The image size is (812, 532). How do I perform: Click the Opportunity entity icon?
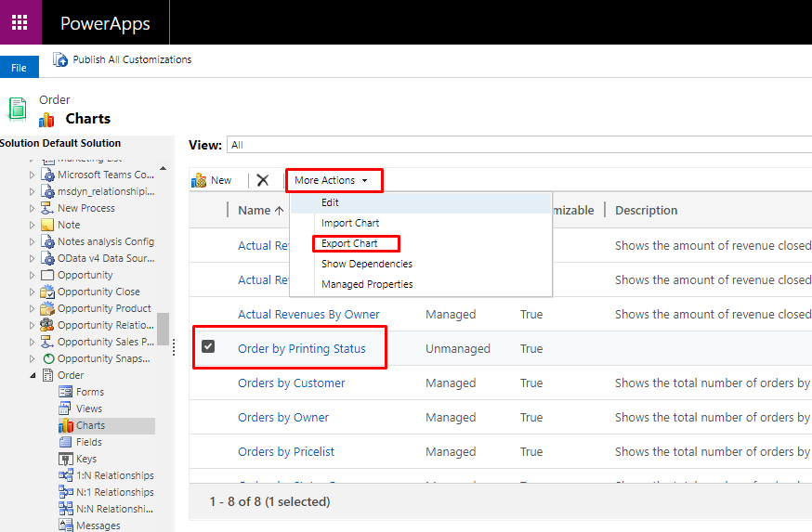coord(47,275)
